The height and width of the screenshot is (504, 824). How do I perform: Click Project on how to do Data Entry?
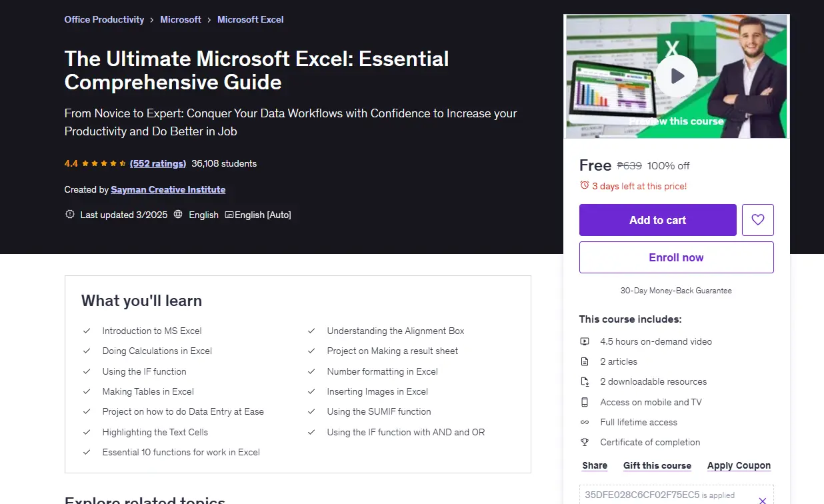click(183, 411)
